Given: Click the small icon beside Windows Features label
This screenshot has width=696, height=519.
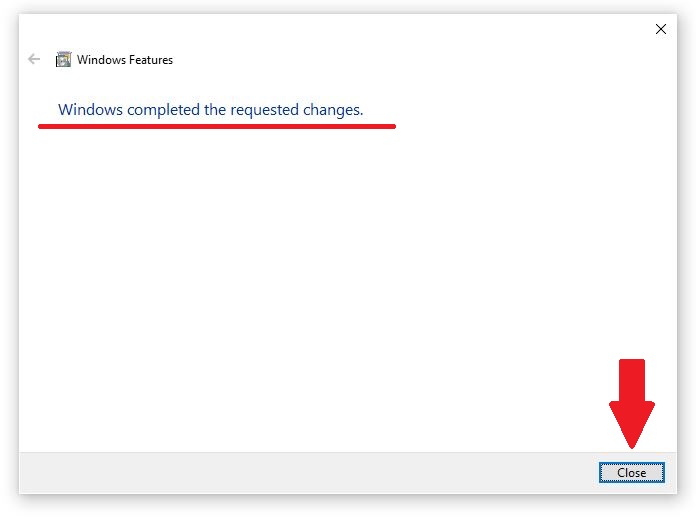Looking at the screenshot, I should pyautogui.click(x=63, y=59).
